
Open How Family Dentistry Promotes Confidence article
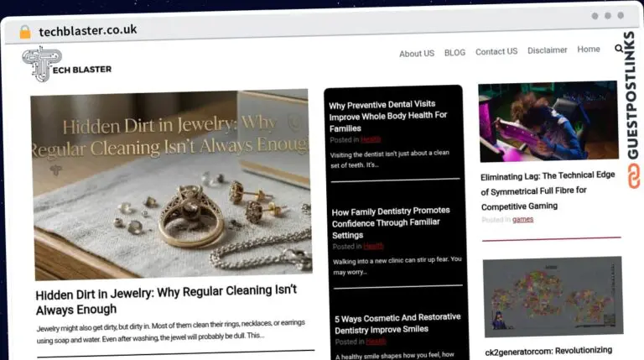coord(391,222)
